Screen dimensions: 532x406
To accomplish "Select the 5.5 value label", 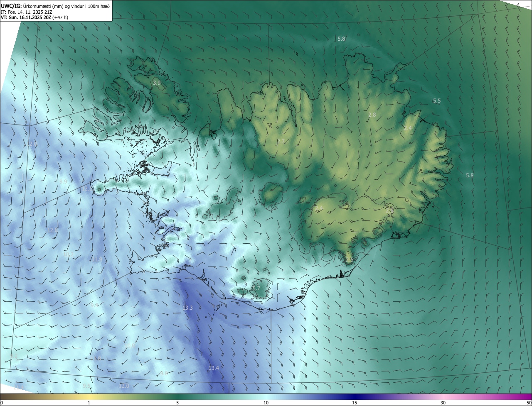I will 437,101.
